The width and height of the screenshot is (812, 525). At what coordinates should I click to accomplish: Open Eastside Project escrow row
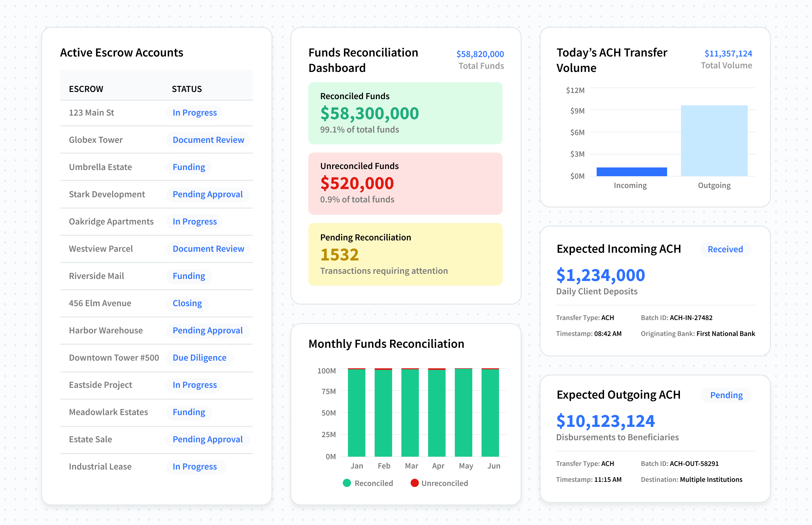click(x=156, y=385)
